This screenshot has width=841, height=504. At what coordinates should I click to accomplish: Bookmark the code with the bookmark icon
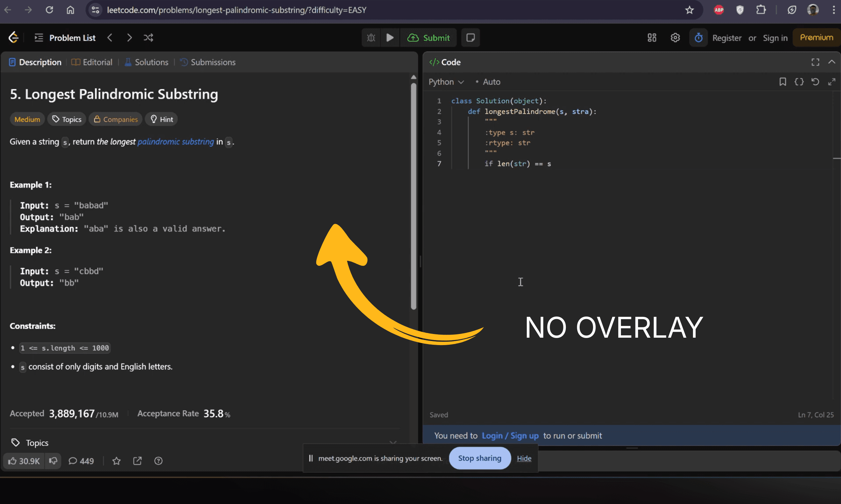(x=782, y=82)
